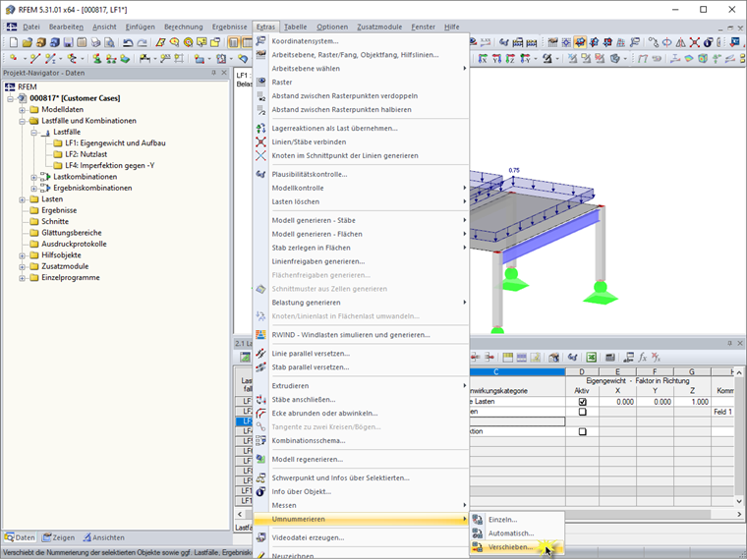Collapse Lastfälle und Kombinationen node
The width and height of the screenshot is (747, 560).
click(22, 121)
